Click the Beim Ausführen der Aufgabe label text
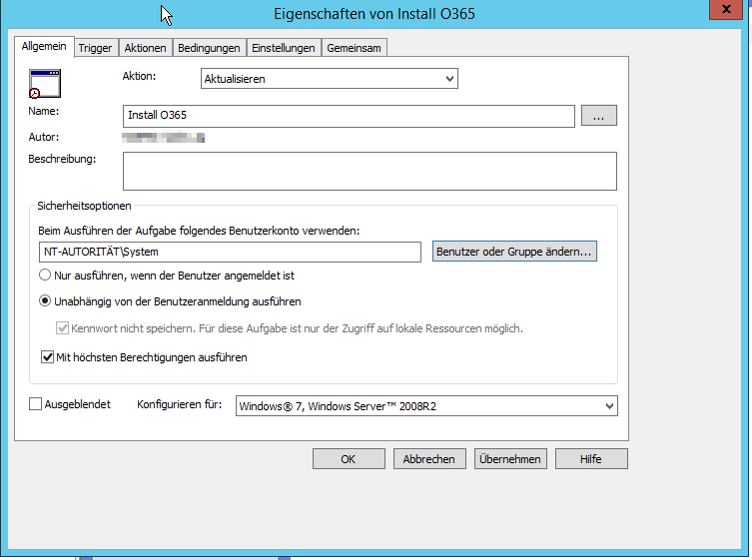Image resolution: width=752 pixels, height=560 pixels. point(199,231)
